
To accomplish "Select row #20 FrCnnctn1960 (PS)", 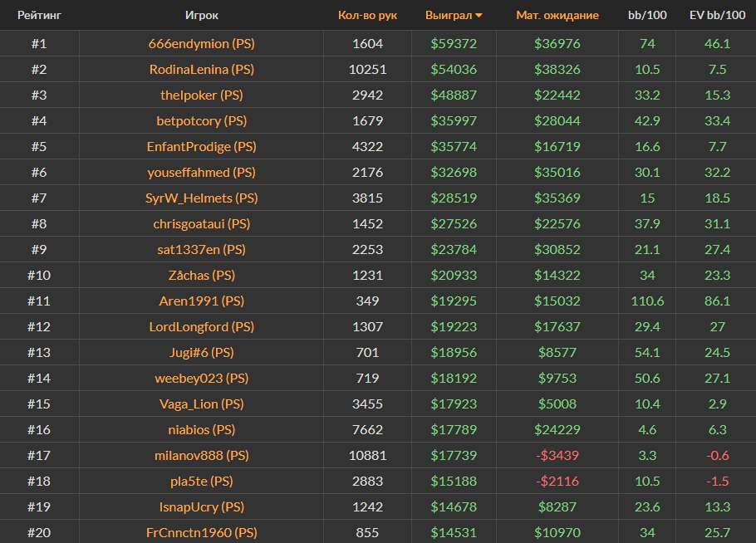I will pyautogui.click(x=201, y=532).
